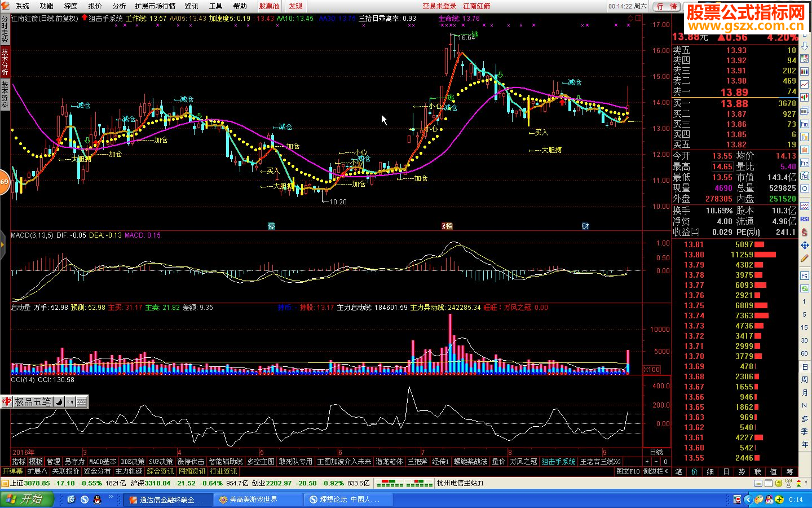The width and height of the screenshot is (812, 508).
Task: Click the F10 info icon in right toolbar
Action: click(x=805, y=124)
